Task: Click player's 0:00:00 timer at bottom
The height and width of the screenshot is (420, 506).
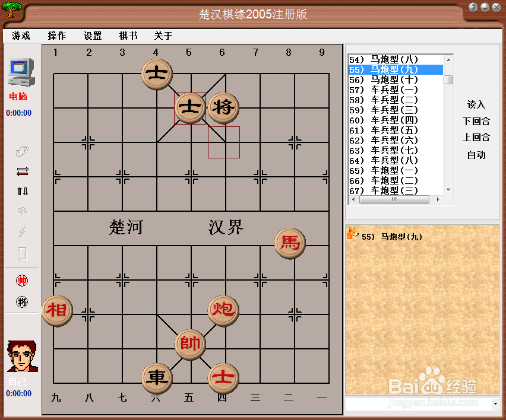Action: point(19,393)
